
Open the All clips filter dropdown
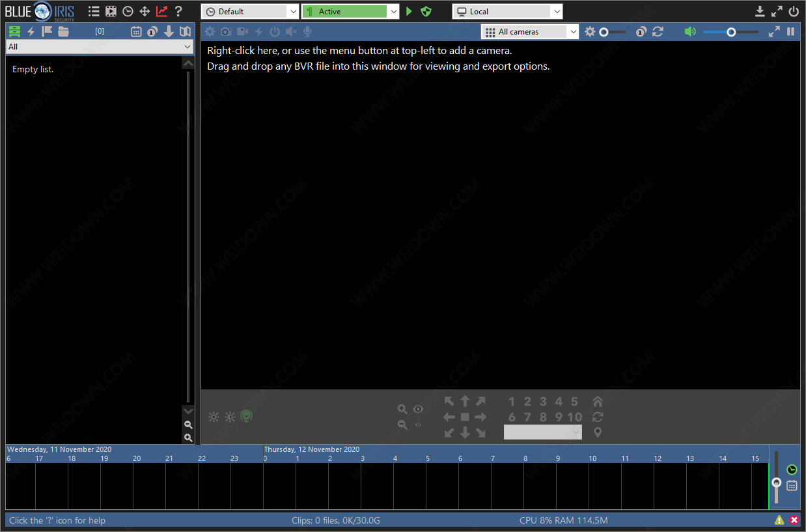coord(100,47)
